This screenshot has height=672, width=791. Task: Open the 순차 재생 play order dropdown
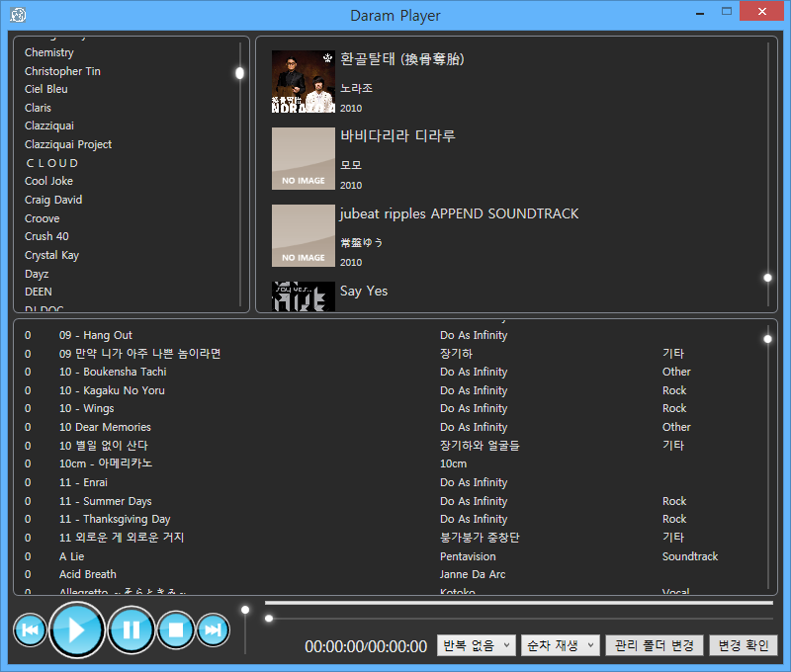pos(561,645)
